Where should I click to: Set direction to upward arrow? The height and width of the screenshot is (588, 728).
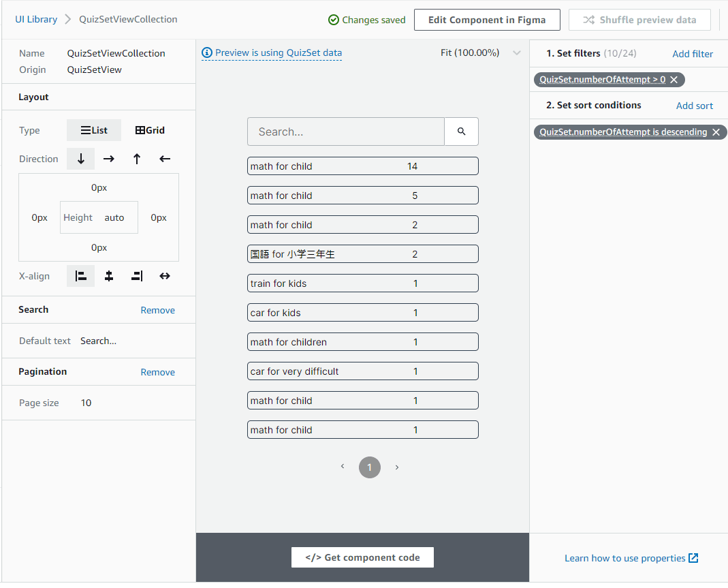[x=137, y=159]
